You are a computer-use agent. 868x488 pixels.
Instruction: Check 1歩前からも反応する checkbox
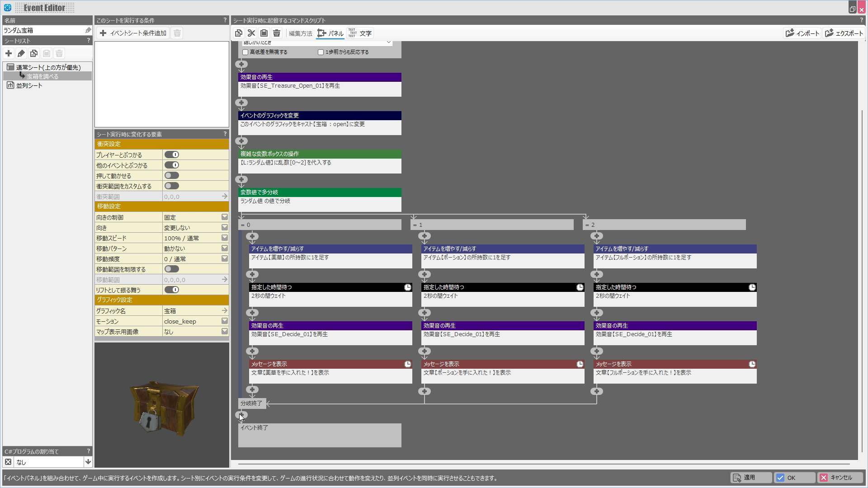(321, 52)
